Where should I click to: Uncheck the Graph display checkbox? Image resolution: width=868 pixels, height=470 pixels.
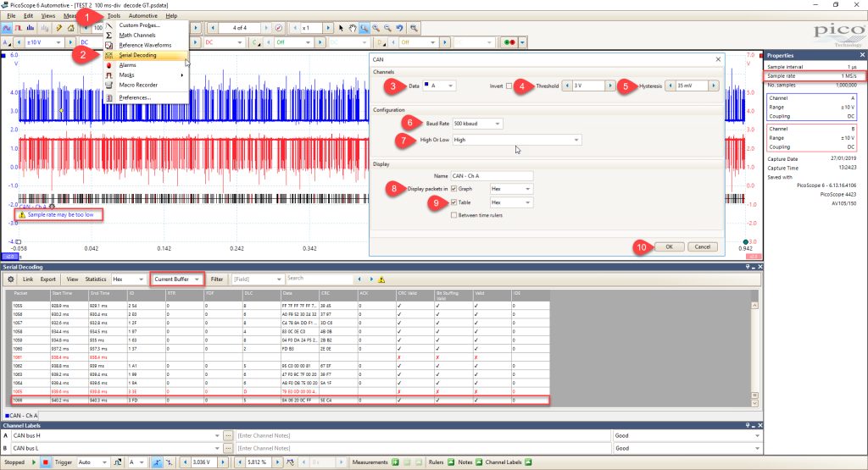(454, 189)
